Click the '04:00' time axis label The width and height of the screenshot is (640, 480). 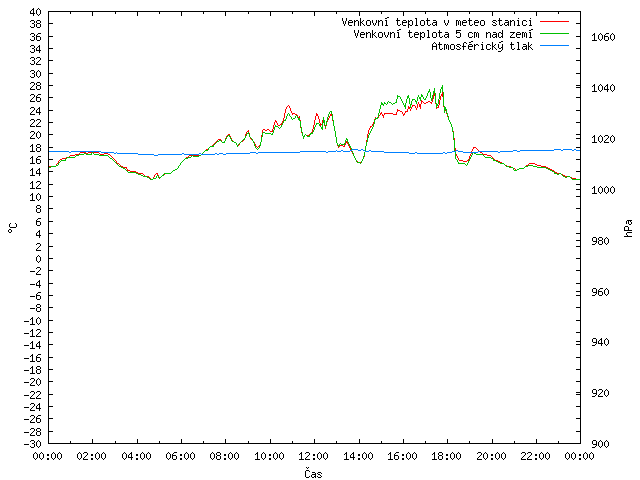[x=136, y=456]
